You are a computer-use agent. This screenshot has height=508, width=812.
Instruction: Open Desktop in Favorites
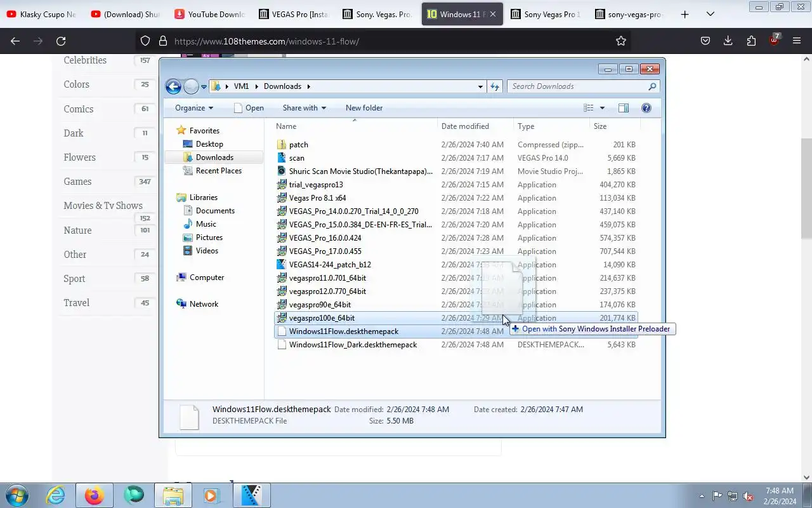[209, 144]
